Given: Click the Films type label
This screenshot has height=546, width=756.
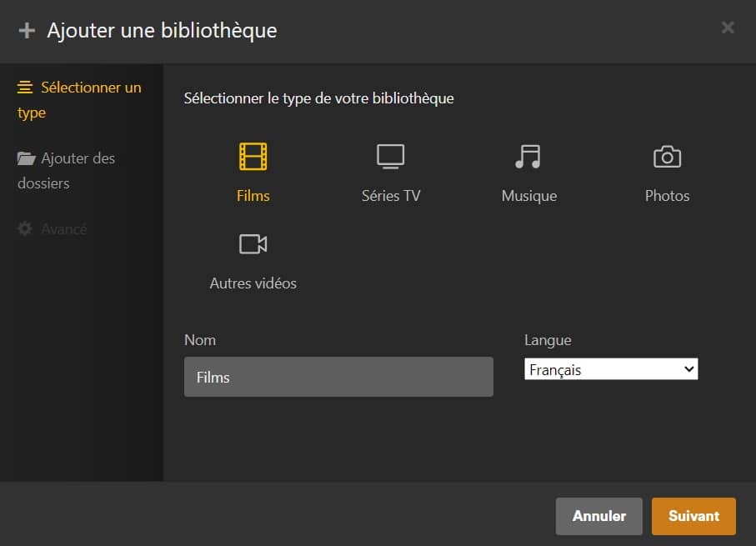Looking at the screenshot, I should [x=253, y=196].
